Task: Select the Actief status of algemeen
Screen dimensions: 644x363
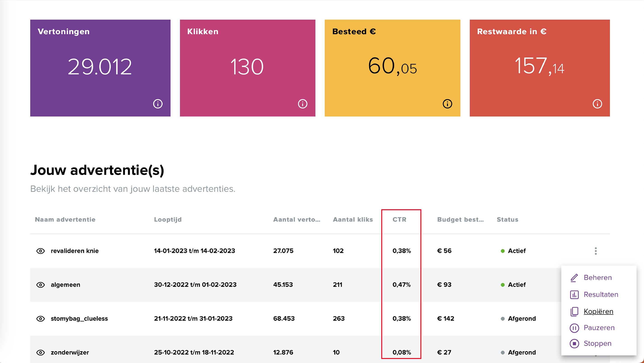Action: coord(517,285)
